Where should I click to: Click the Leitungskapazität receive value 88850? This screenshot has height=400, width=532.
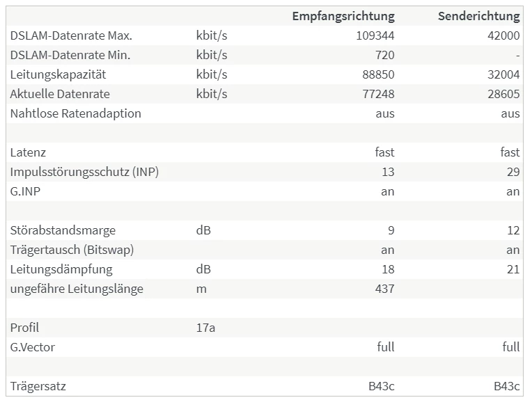pos(378,74)
